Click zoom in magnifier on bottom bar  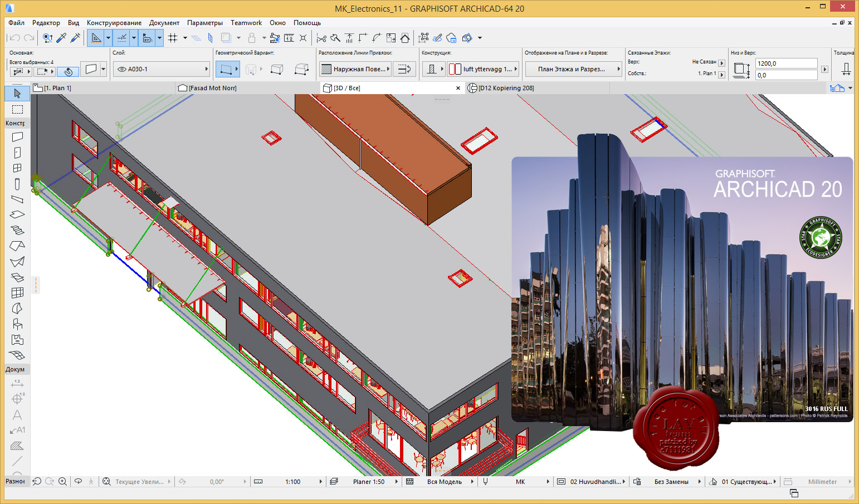coord(62,482)
